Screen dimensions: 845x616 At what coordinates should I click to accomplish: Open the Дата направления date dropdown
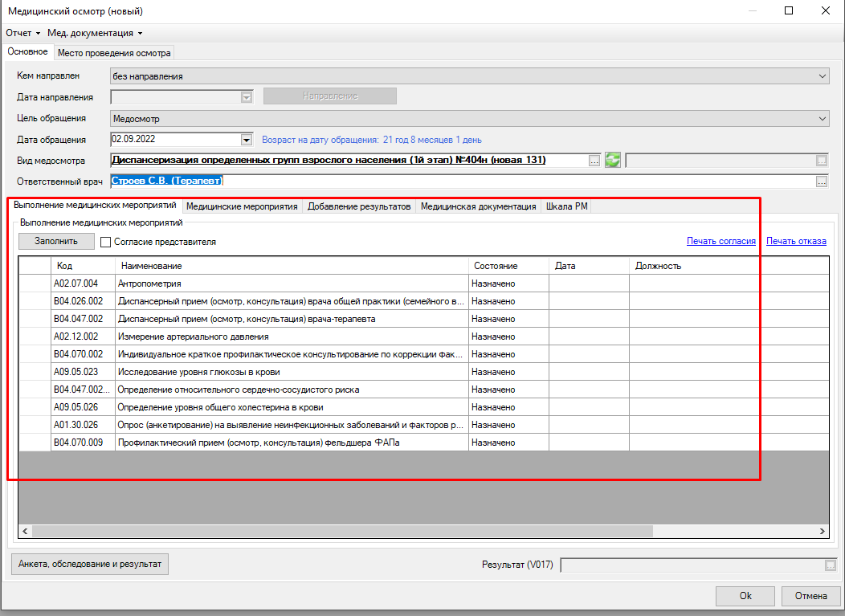click(x=247, y=97)
